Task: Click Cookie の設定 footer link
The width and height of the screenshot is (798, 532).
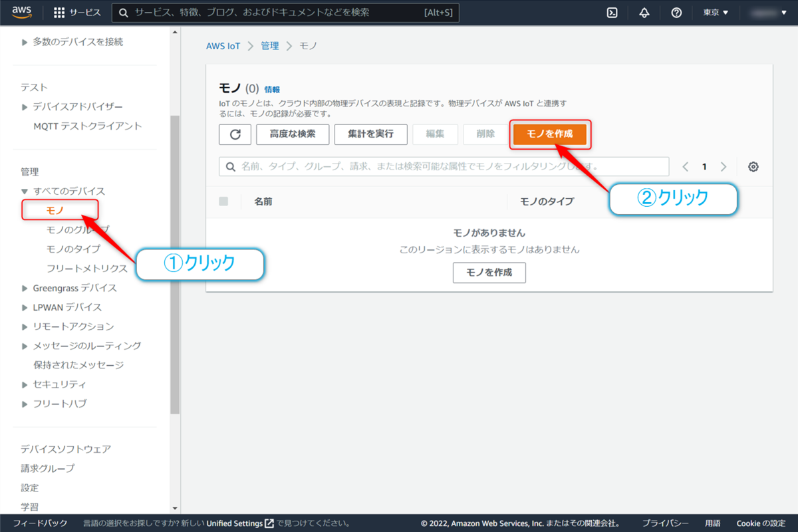Action: click(x=761, y=523)
